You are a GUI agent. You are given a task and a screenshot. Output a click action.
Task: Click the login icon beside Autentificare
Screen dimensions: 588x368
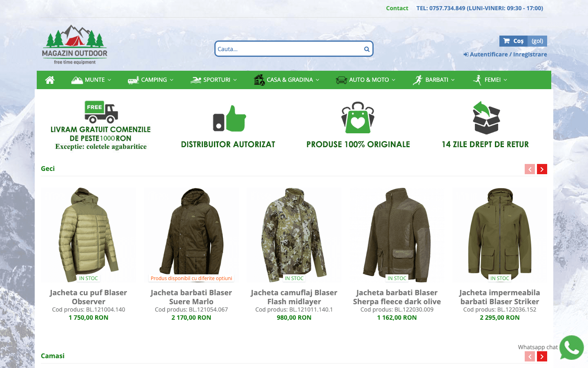[x=466, y=54]
